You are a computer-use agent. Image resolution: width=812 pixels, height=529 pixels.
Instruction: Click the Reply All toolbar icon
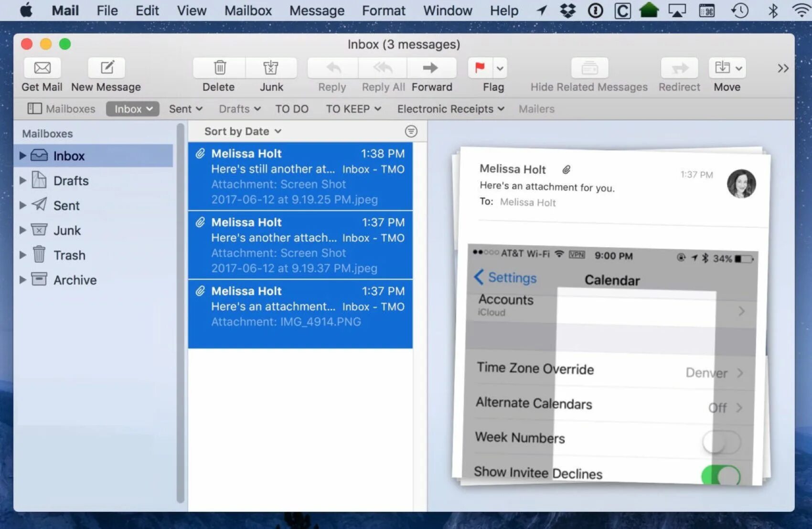383,68
